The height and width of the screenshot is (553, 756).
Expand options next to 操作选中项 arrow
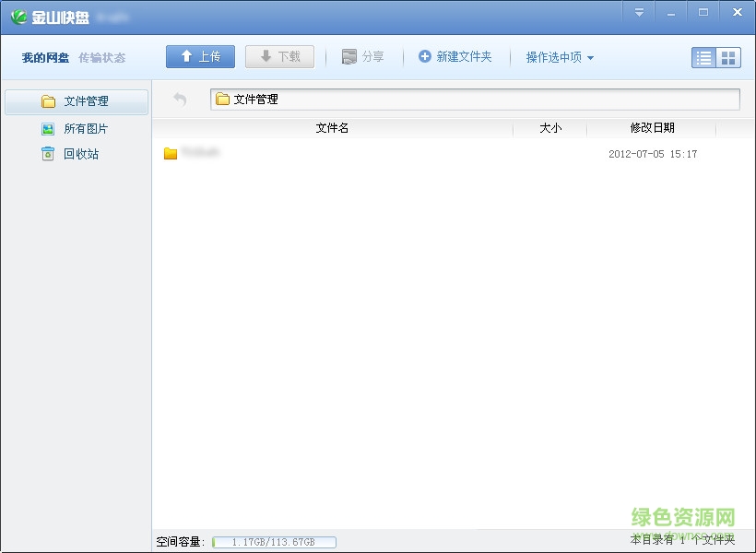(588, 57)
